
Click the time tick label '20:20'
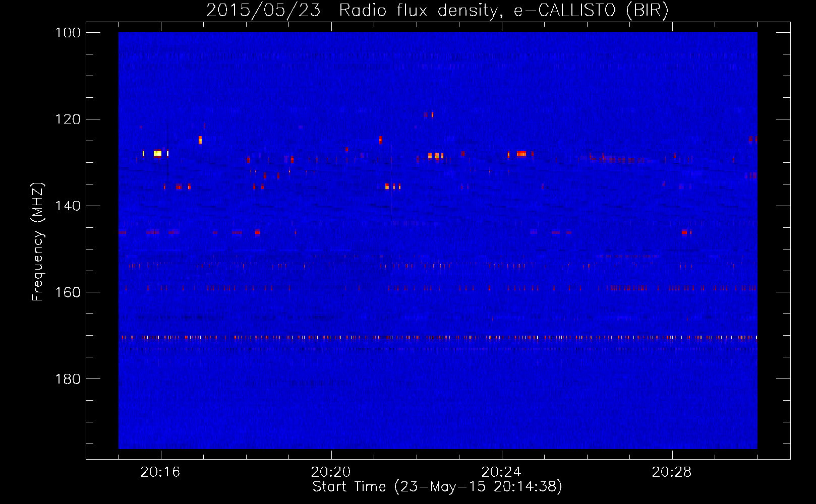(331, 472)
